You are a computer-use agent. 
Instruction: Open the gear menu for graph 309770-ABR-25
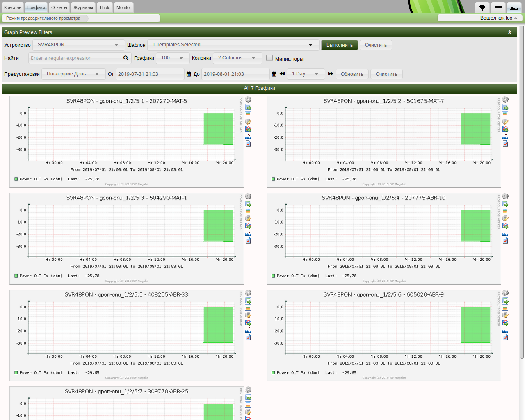pos(248,390)
